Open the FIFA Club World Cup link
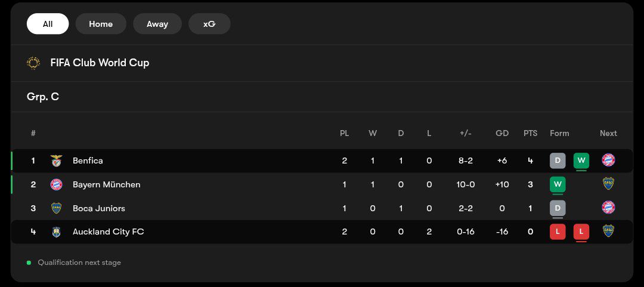Image resolution: width=644 pixels, height=287 pixels. click(100, 63)
